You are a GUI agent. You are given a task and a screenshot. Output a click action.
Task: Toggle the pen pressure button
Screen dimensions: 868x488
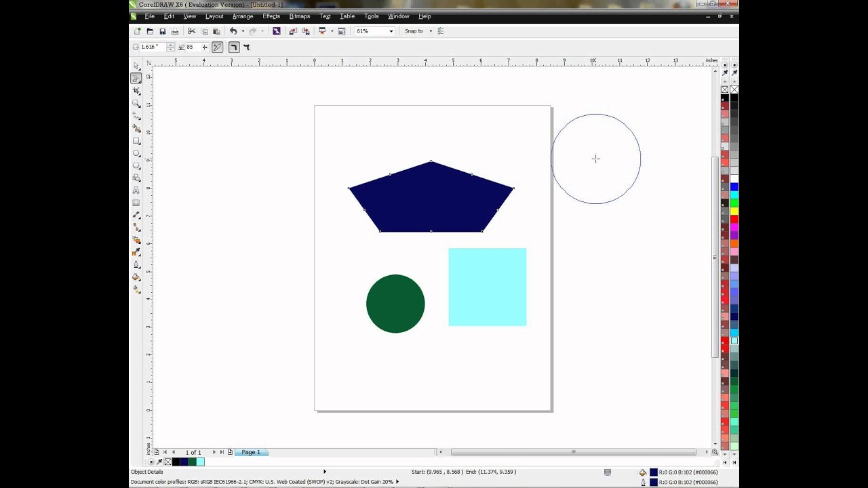tap(217, 47)
